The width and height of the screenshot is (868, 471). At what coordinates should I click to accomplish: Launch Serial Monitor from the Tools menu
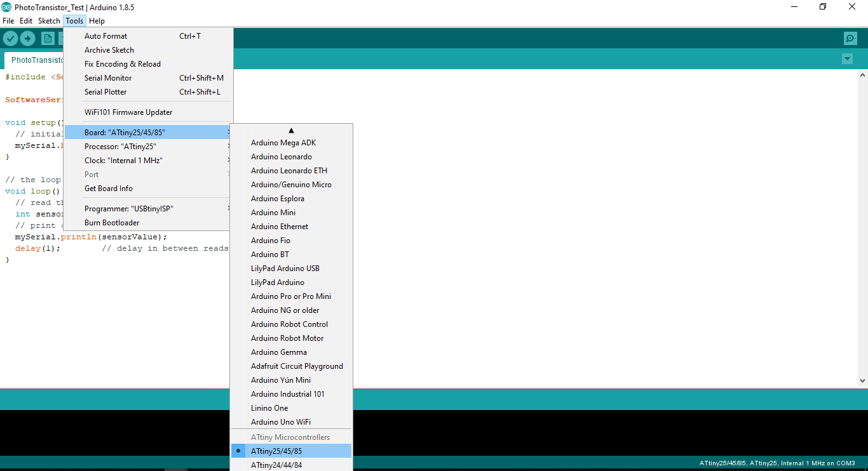pyautogui.click(x=149, y=78)
